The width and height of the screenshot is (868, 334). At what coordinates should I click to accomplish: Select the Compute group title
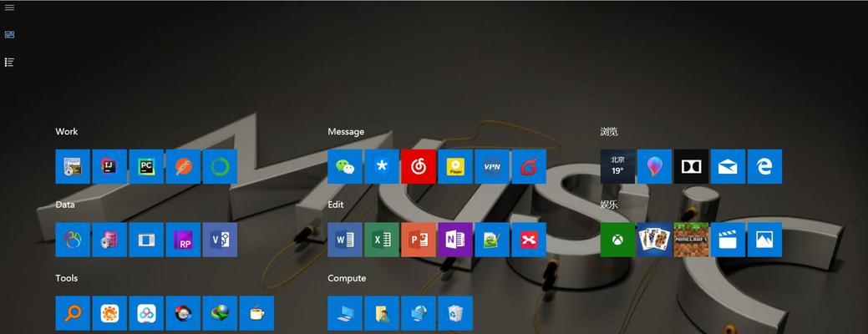(x=347, y=278)
